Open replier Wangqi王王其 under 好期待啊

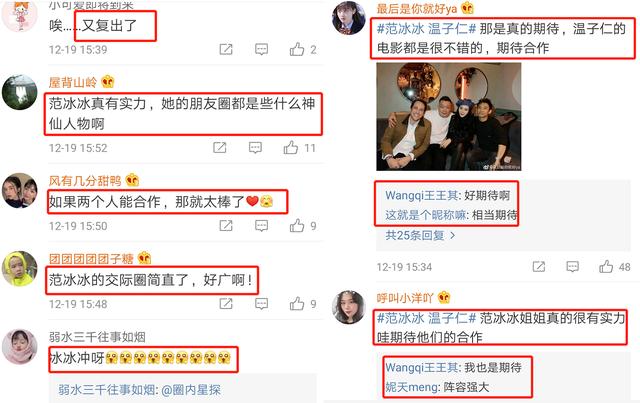(421, 196)
